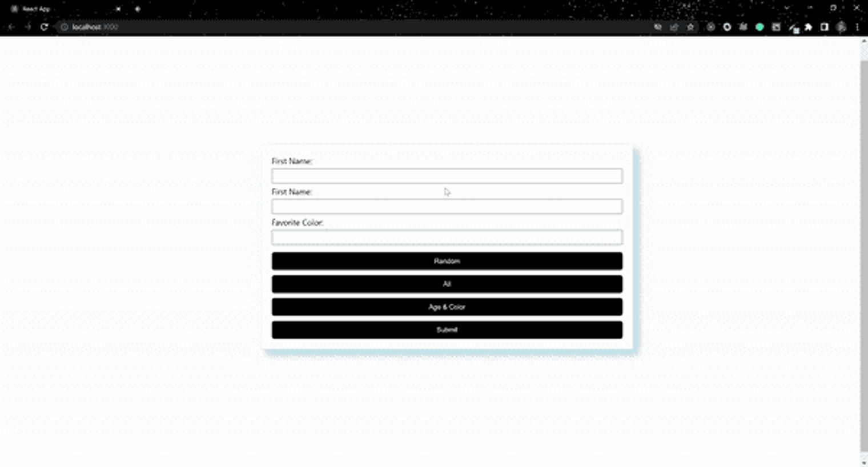This screenshot has width=868, height=467.
Task: Open the white ring extension icon
Action: 727,27
